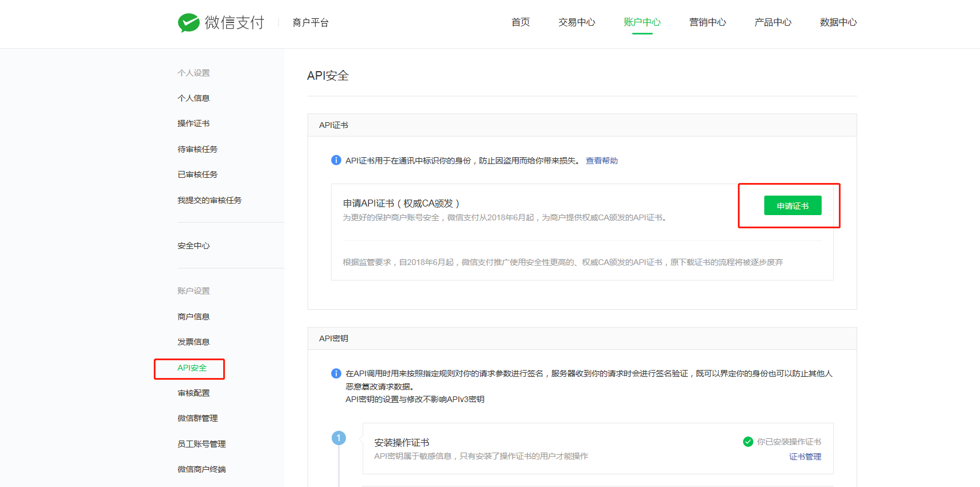Image resolution: width=980 pixels, height=487 pixels.
Task: Click the line API密钥的设置与修改不影响APIv3密钥
Action: pos(415,399)
